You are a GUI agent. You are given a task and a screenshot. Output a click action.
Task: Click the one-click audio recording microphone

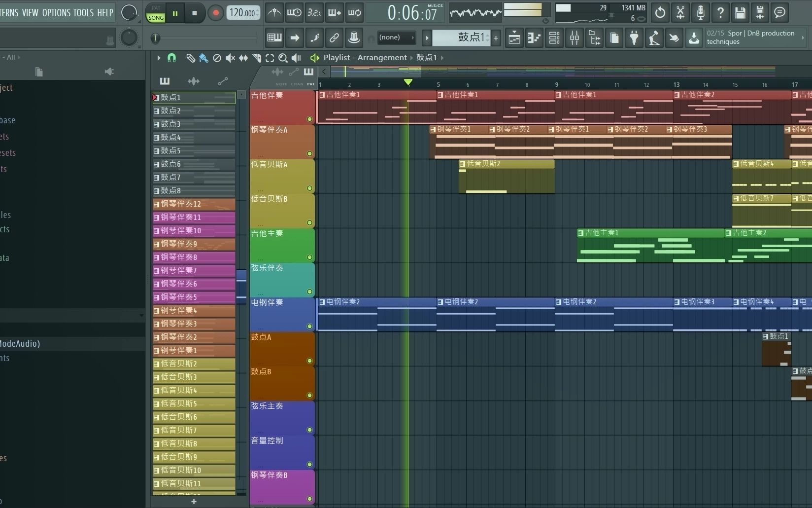700,13
